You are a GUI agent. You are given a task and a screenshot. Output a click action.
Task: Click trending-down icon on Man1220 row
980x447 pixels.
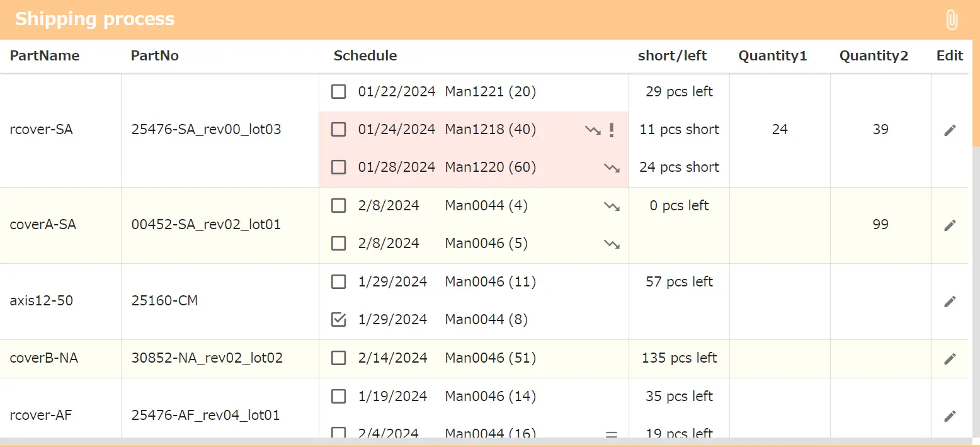point(612,168)
